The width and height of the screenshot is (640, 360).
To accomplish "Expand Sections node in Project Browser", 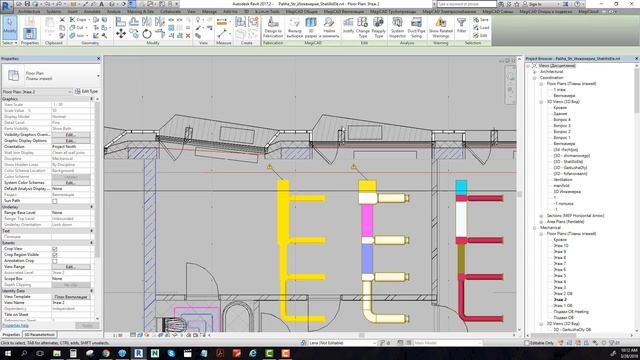I will pos(541,216).
